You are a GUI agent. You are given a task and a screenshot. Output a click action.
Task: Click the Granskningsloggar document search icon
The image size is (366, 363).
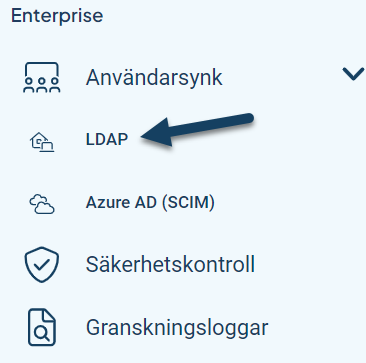[x=42, y=327]
